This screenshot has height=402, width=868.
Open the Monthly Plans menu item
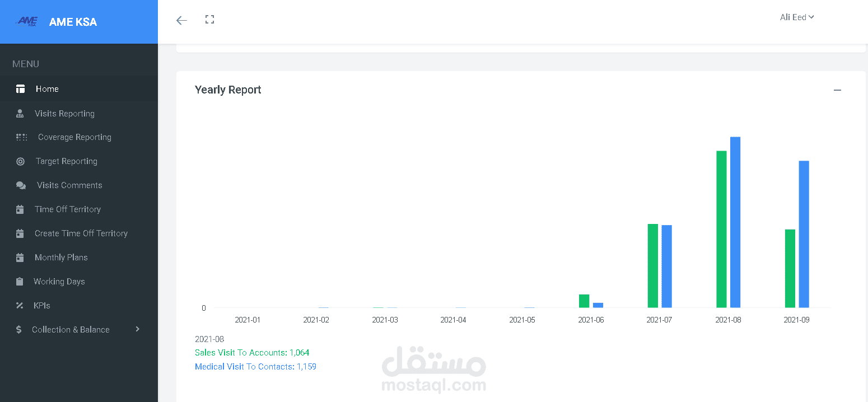pyautogui.click(x=61, y=257)
